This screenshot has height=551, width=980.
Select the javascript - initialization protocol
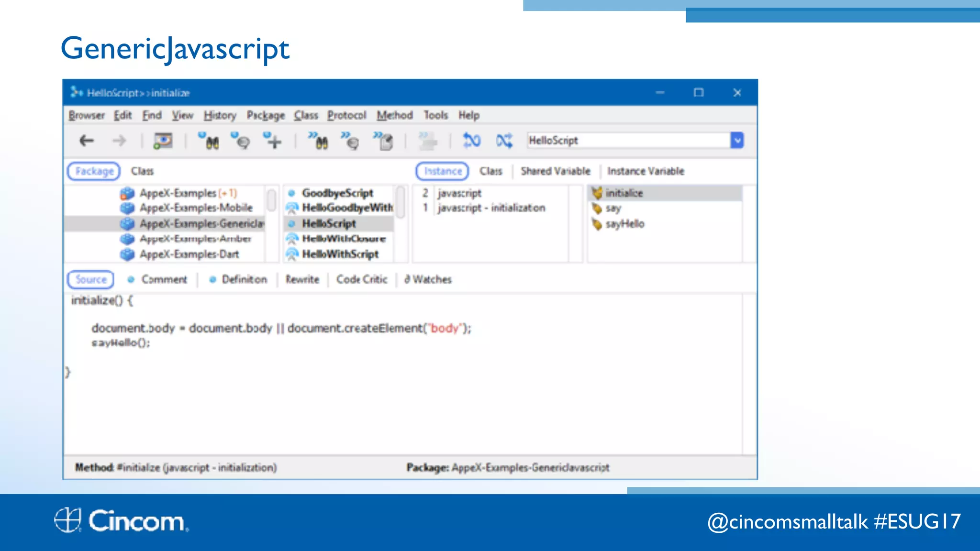(490, 208)
